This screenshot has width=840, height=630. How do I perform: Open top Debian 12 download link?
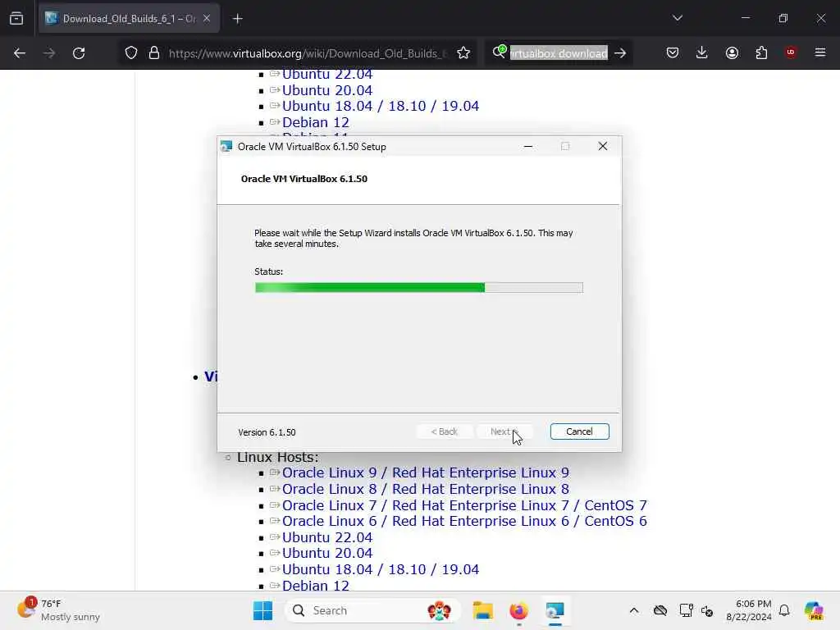click(x=316, y=122)
